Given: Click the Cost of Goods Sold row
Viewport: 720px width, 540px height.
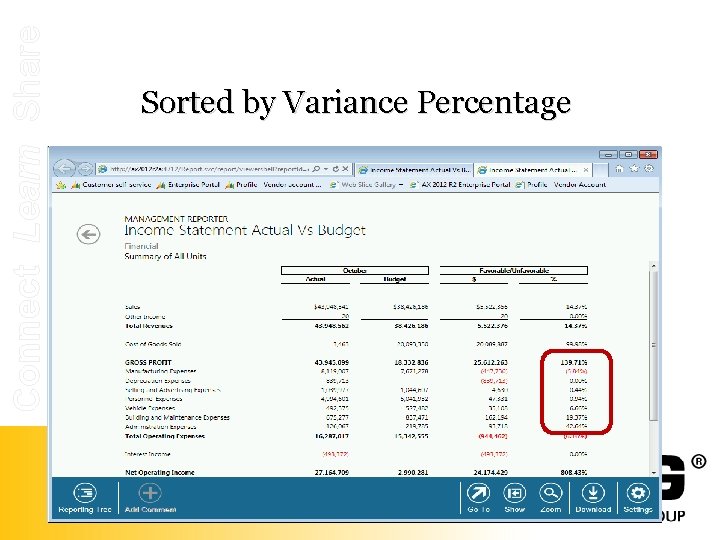Looking at the screenshot, I should (356, 344).
